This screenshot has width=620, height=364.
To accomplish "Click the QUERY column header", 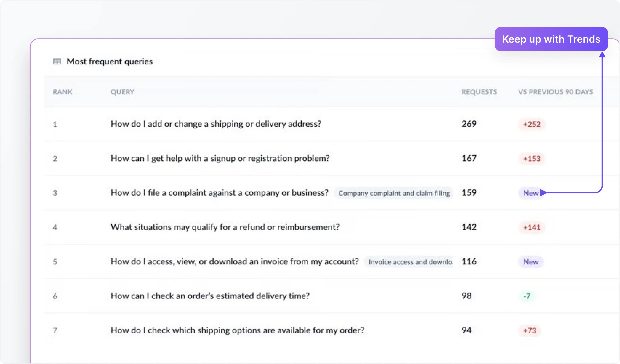I will (122, 92).
